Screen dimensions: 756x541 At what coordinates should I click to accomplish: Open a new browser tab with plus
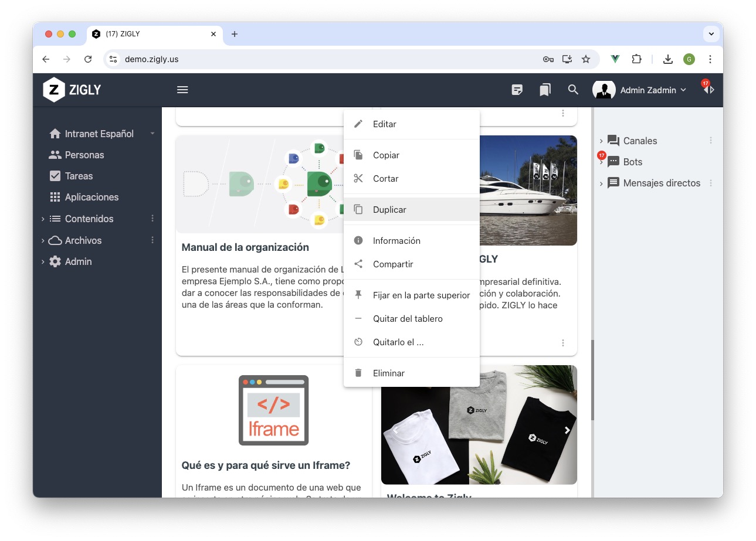(235, 34)
